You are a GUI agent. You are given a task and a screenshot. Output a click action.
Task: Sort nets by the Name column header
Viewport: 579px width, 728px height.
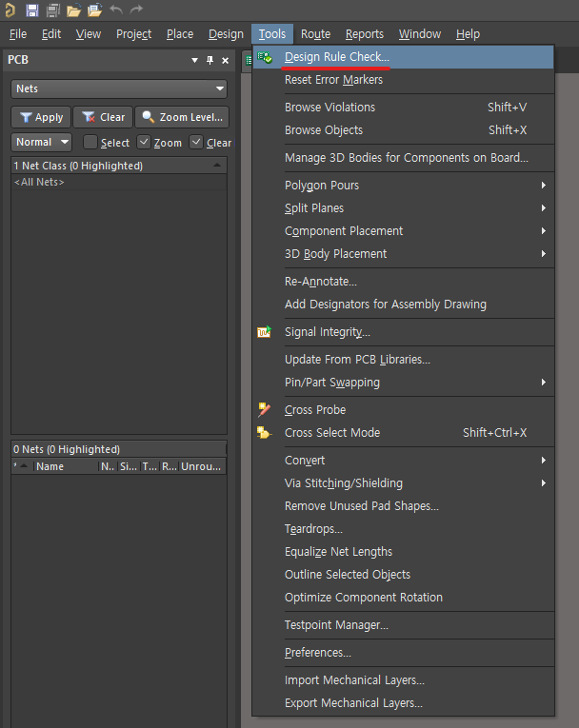click(x=66, y=466)
